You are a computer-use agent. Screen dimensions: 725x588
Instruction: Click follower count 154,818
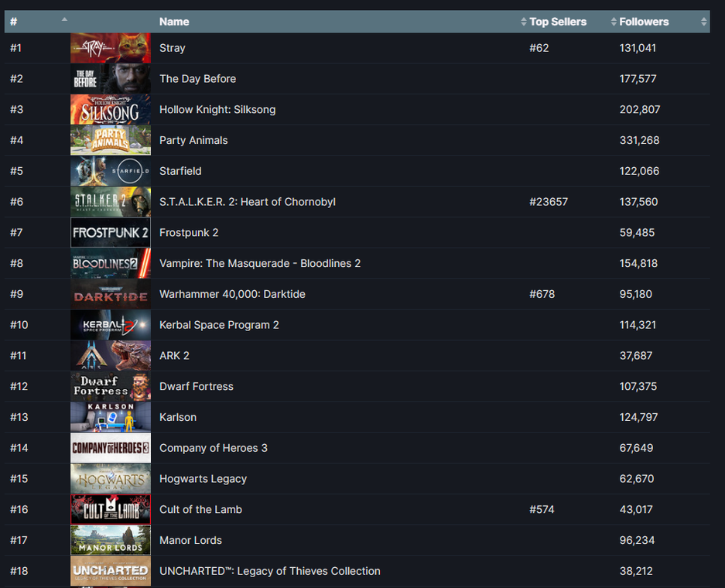[x=638, y=264]
